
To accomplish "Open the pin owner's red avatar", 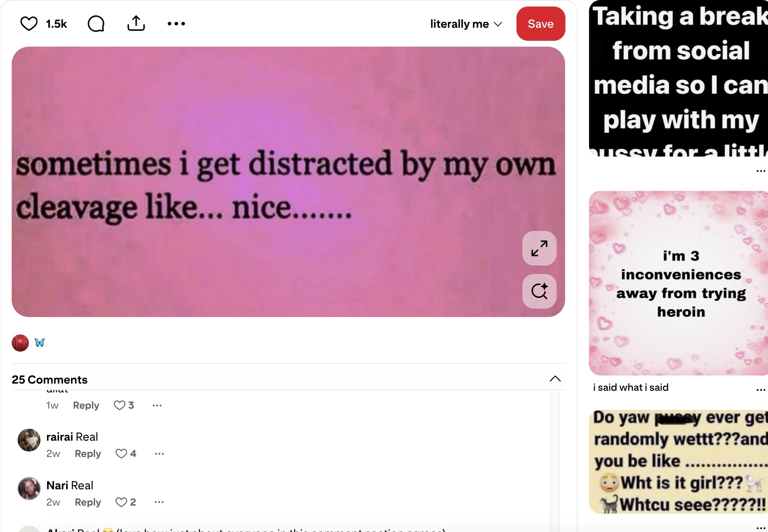I will tap(20, 343).
